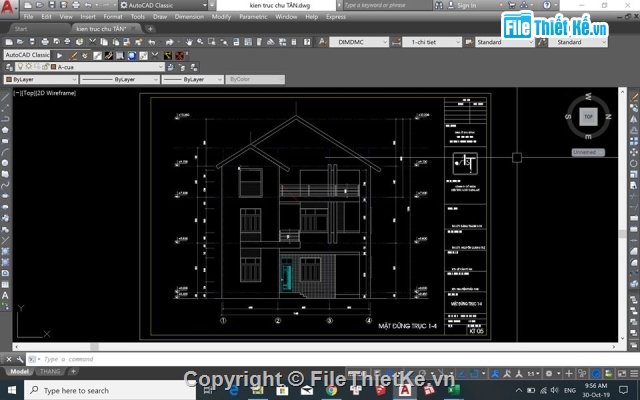Open the ByLayer lineweight dropdown

[x=193, y=80]
